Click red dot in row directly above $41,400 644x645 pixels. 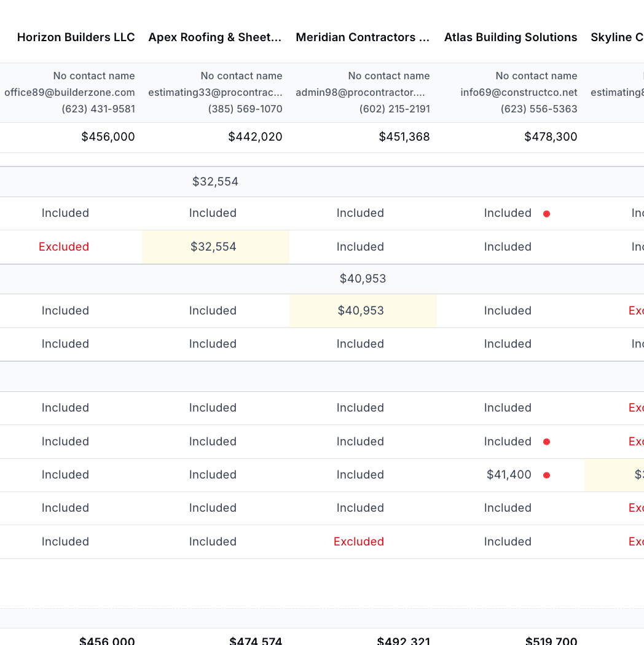546,442
